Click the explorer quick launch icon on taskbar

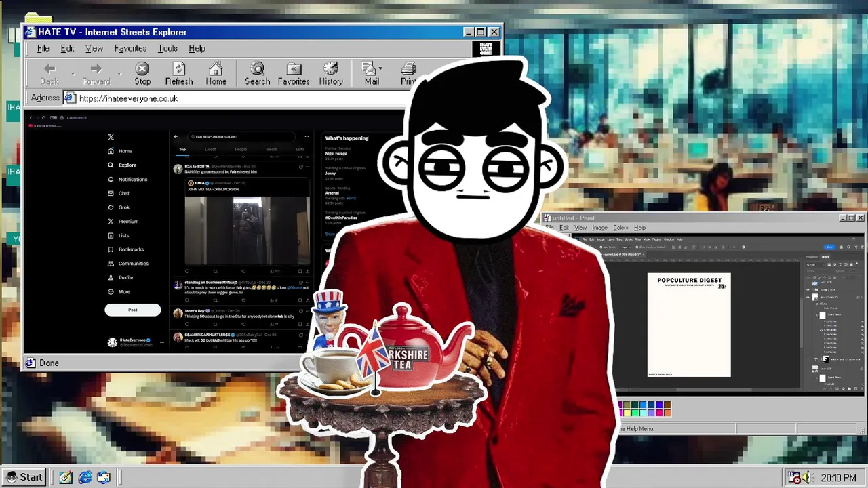[x=85, y=478]
